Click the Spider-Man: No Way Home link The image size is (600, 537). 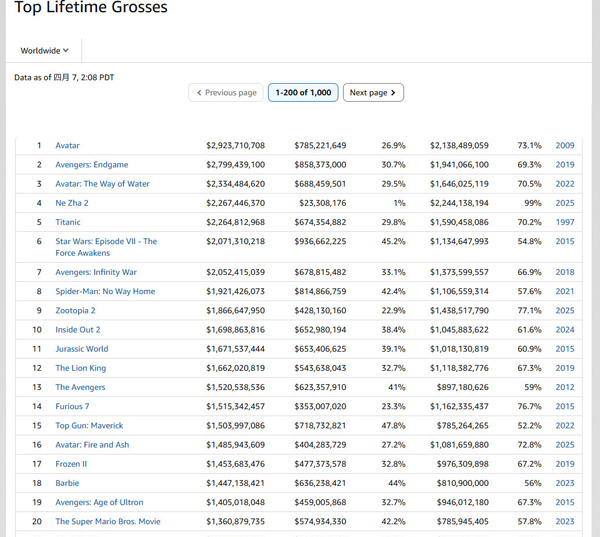coord(105,291)
